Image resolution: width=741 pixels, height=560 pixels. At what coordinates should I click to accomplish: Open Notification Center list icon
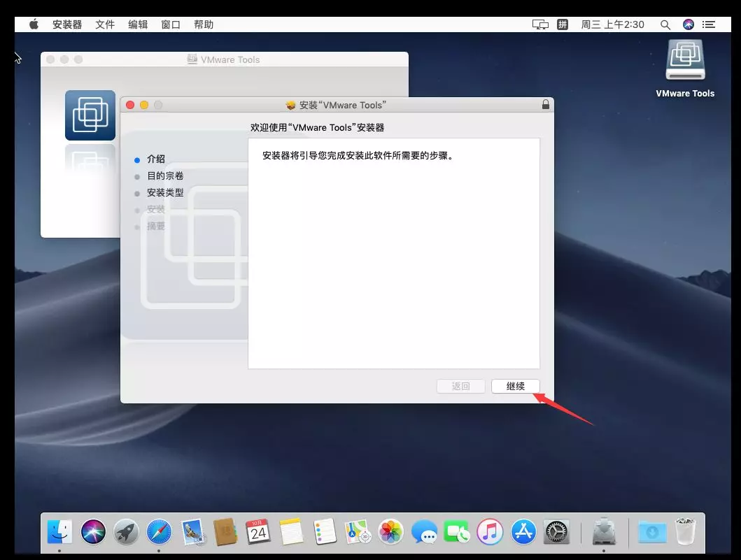point(708,24)
